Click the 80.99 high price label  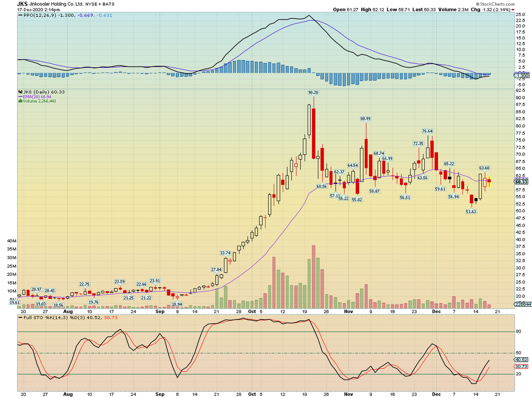365,119
